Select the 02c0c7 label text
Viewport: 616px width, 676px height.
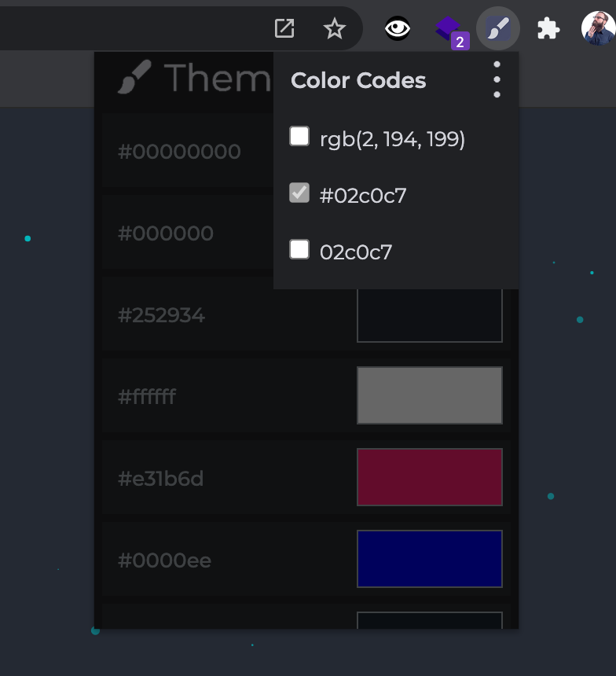356,252
